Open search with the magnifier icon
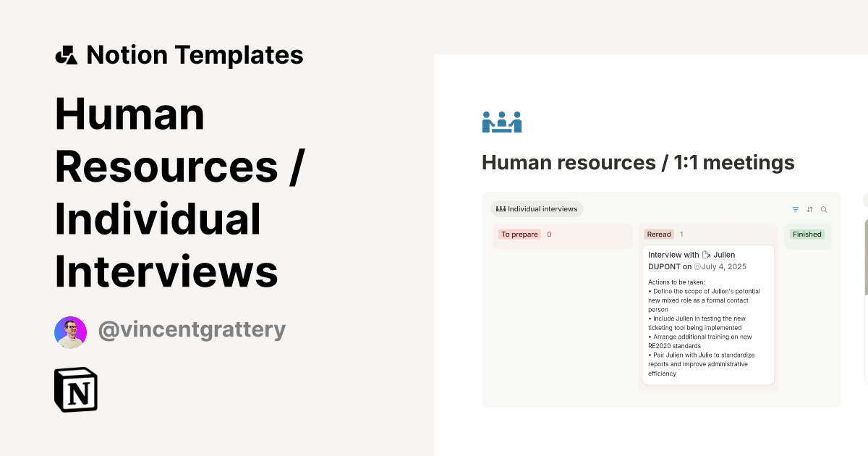 coord(824,209)
